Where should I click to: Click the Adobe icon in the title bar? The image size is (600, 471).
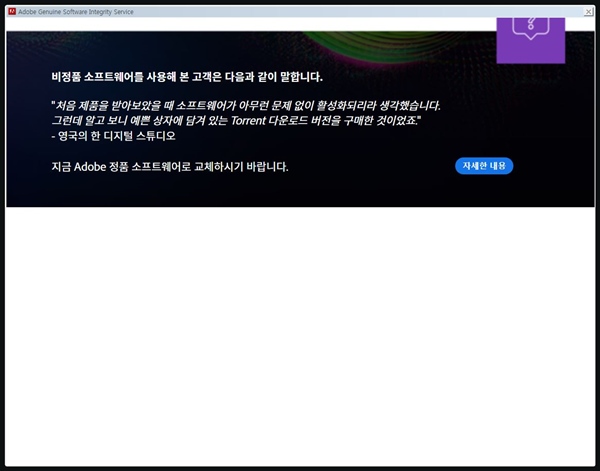(x=12, y=11)
